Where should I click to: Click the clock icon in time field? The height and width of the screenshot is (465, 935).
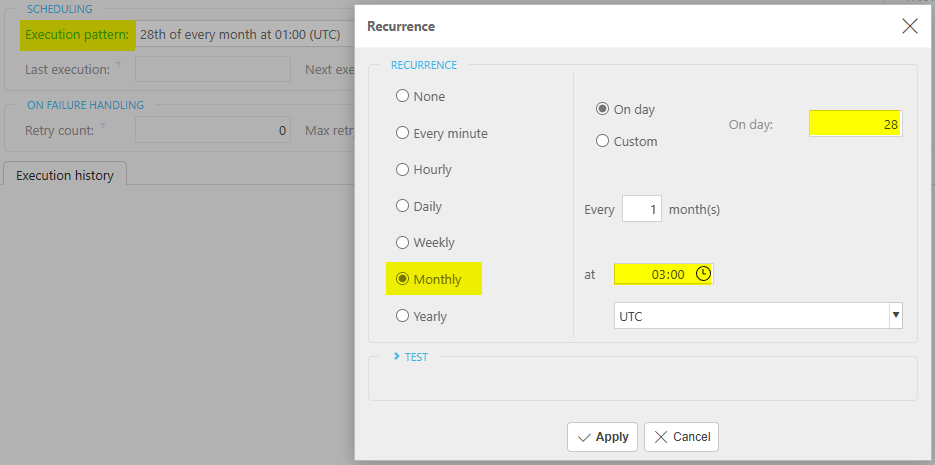703,274
